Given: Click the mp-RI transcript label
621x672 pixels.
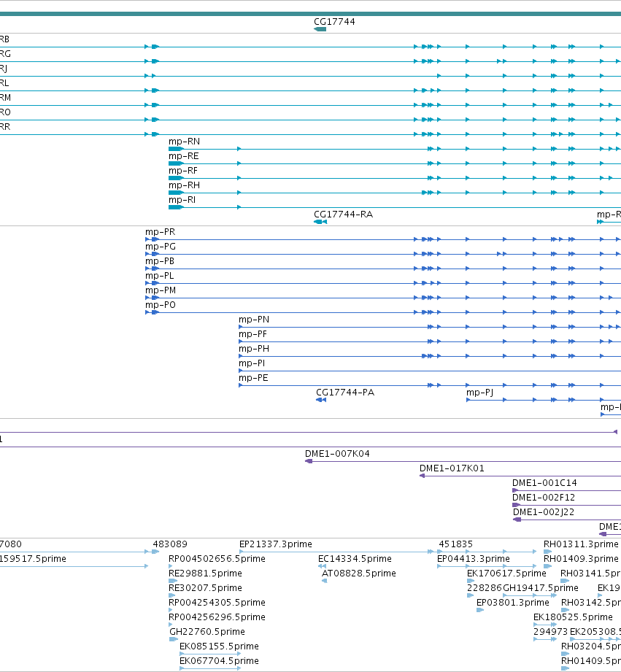Looking at the screenshot, I should pyautogui.click(x=182, y=200).
